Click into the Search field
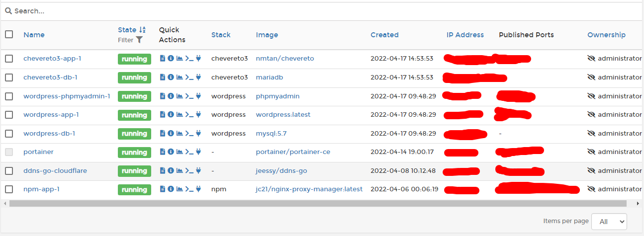Screen dimensions: 644x236 pos(318,11)
